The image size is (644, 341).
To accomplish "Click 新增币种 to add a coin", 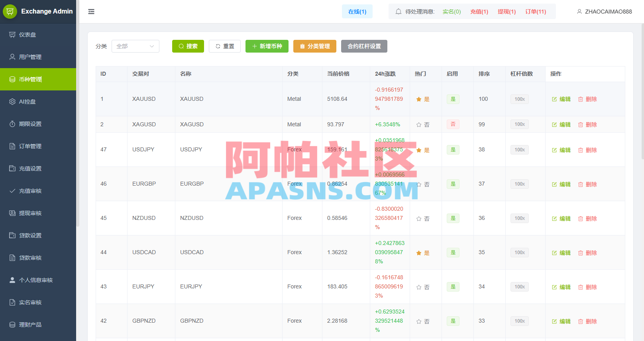I will pos(267,46).
